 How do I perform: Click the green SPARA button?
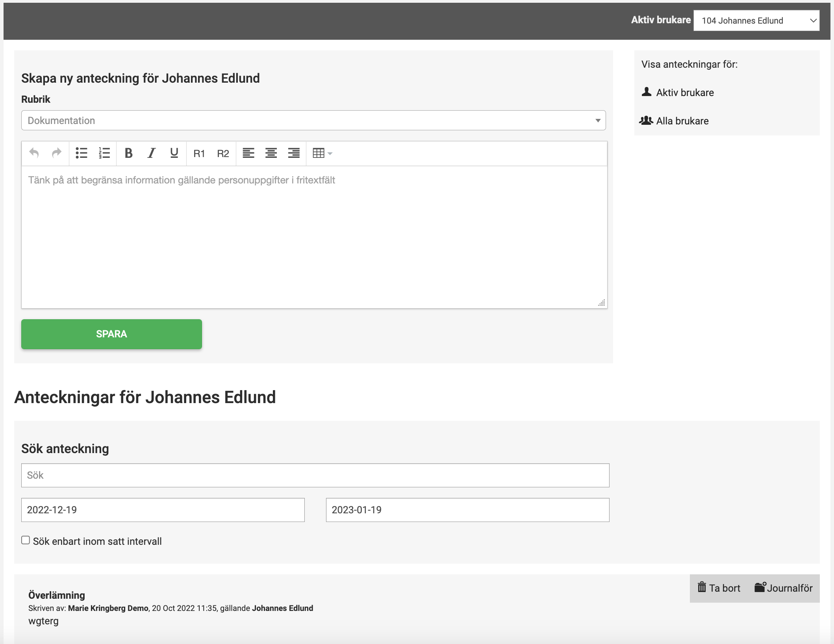(x=111, y=334)
